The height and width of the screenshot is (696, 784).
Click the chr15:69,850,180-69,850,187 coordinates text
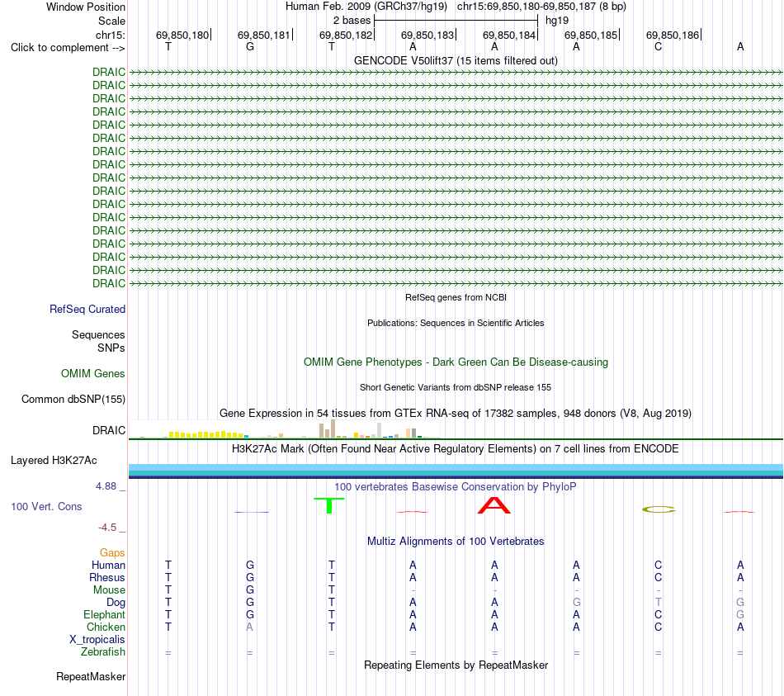click(541, 7)
